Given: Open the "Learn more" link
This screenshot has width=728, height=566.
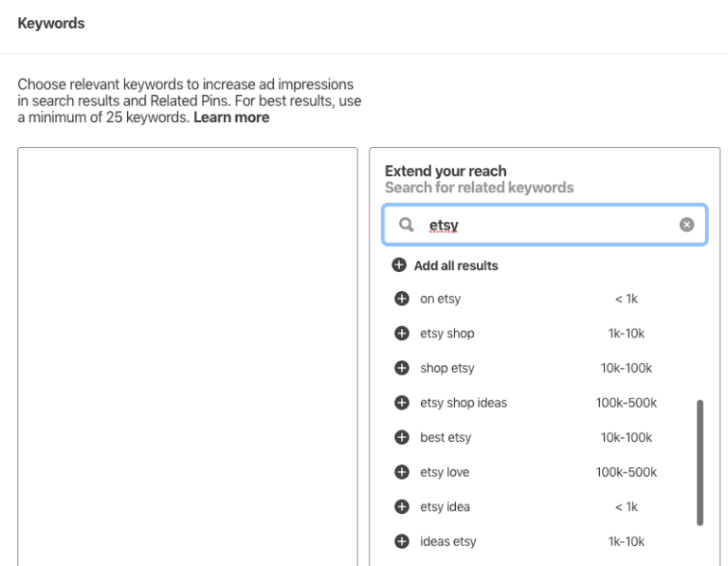Looking at the screenshot, I should click(231, 118).
